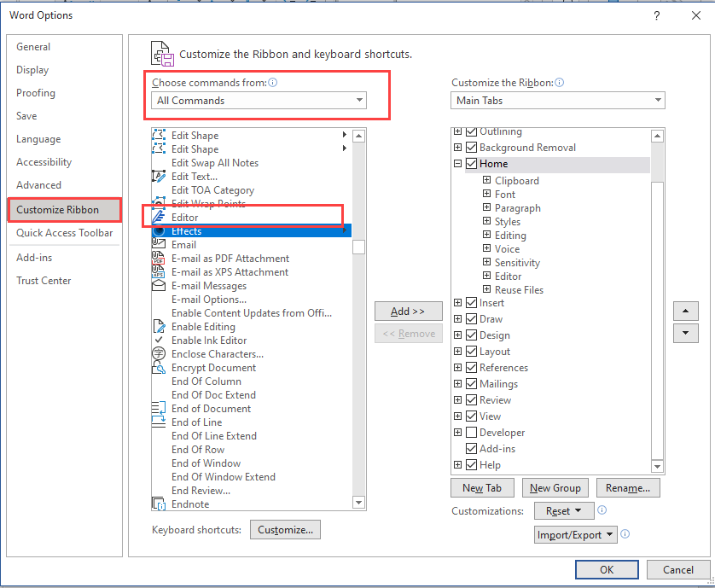Click the New Group button

tap(555, 487)
